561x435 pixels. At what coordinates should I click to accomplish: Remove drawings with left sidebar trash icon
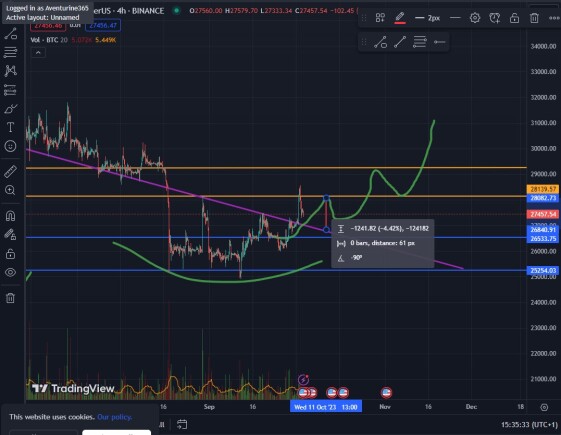[10, 298]
